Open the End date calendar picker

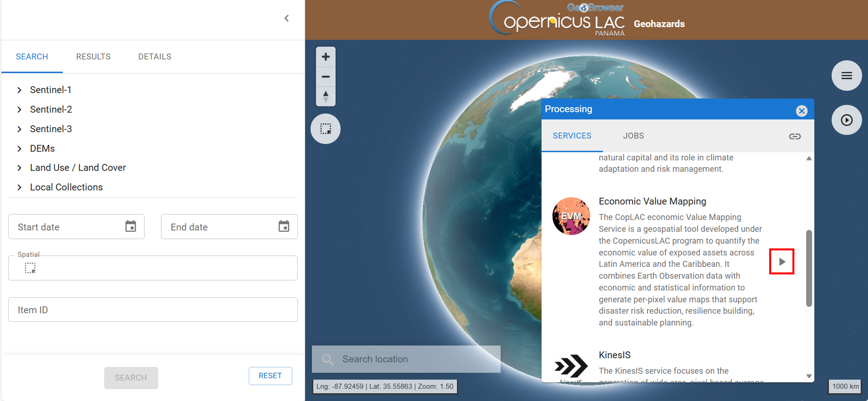284,226
